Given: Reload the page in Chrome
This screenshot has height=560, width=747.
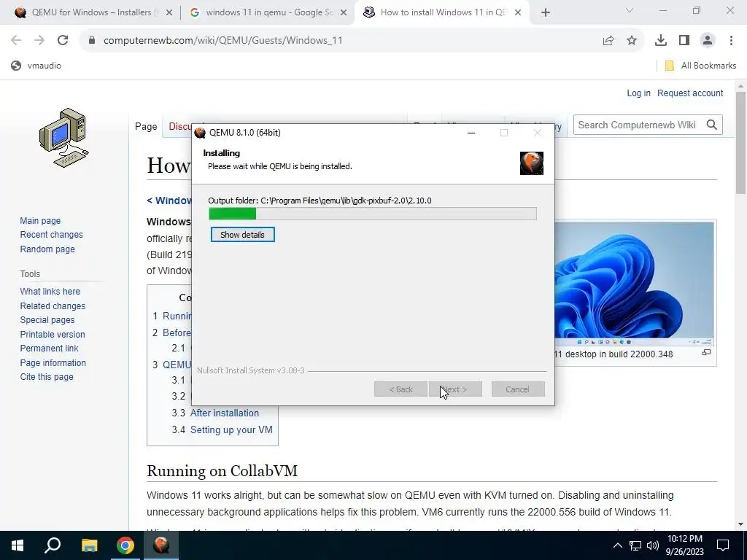Looking at the screenshot, I should pos(63,41).
